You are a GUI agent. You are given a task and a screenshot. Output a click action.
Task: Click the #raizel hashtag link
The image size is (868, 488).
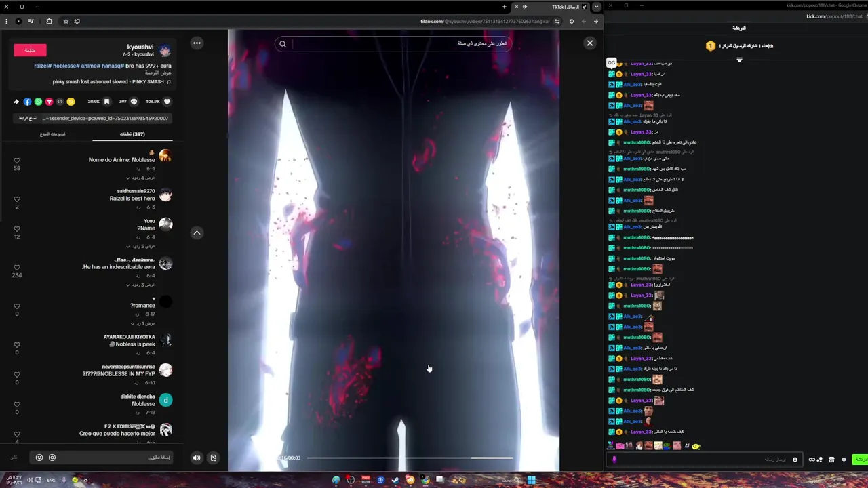tap(42, 66)
